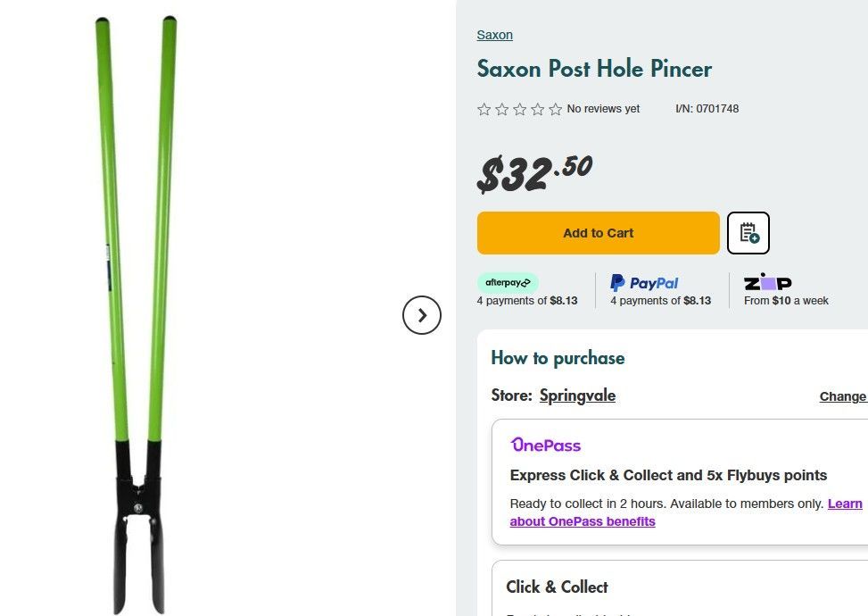Image resolution: width=868 pixels, height=616 pixels.
Task: Select the first rating star
Action: point(484,109)
